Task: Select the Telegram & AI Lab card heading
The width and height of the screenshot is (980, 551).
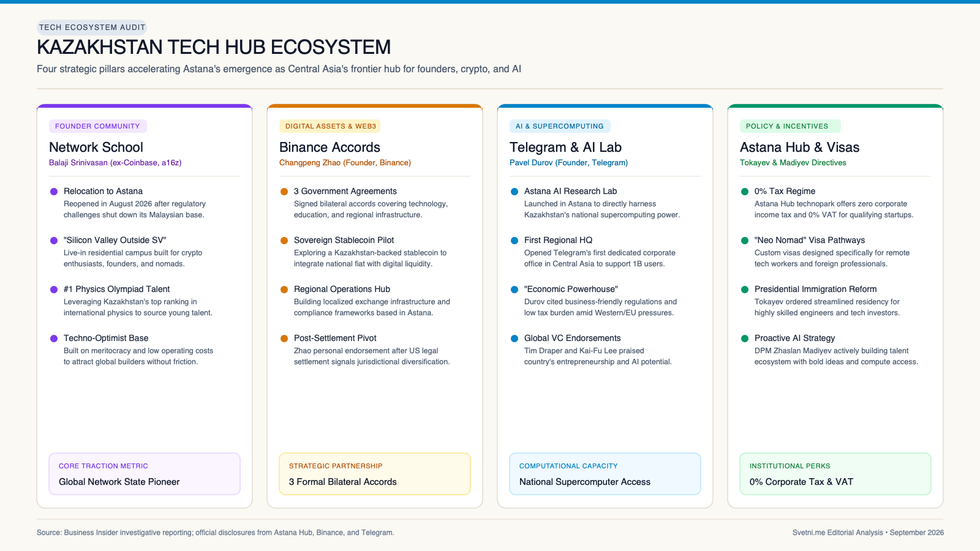Action: pos(565,148)
